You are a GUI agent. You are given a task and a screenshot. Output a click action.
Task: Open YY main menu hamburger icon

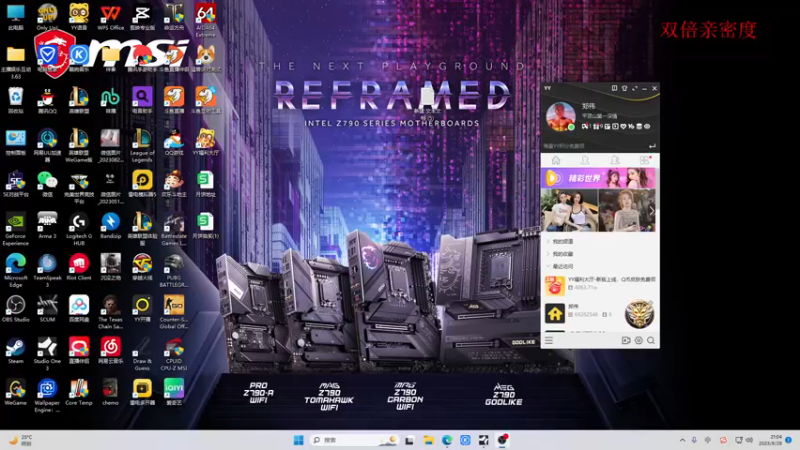point(549,340)
